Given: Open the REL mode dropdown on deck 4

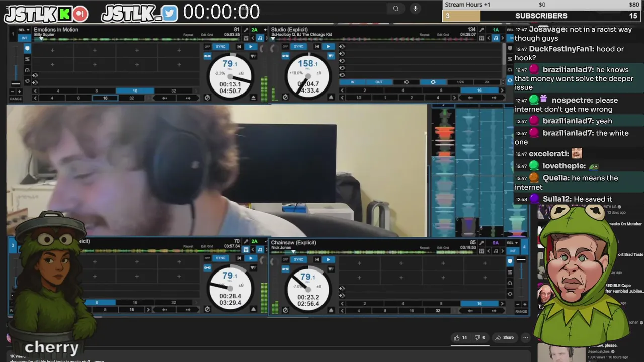Looking at the screenshot, I should pos(513,243).
